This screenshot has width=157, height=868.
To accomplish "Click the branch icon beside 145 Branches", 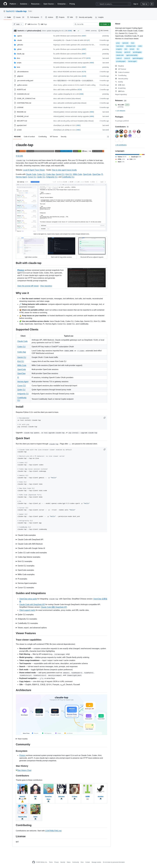I will click(x=26, y=24).
